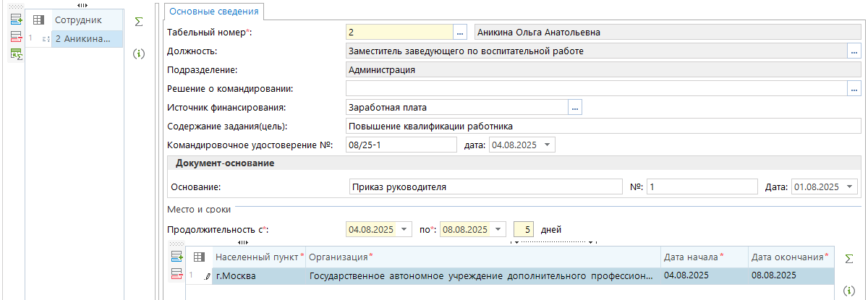Delete the selected employee row
The height and width of the screenshot is (300, 868).
click(16, 37)
